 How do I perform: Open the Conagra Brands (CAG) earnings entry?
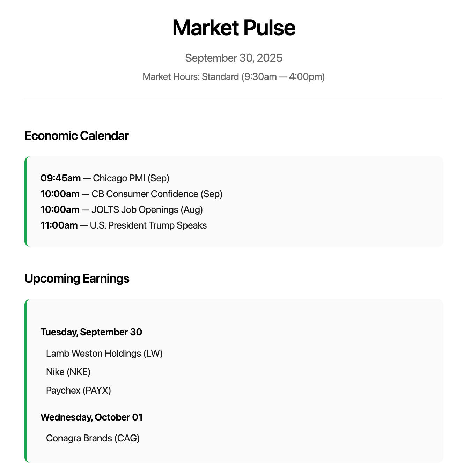93,438
